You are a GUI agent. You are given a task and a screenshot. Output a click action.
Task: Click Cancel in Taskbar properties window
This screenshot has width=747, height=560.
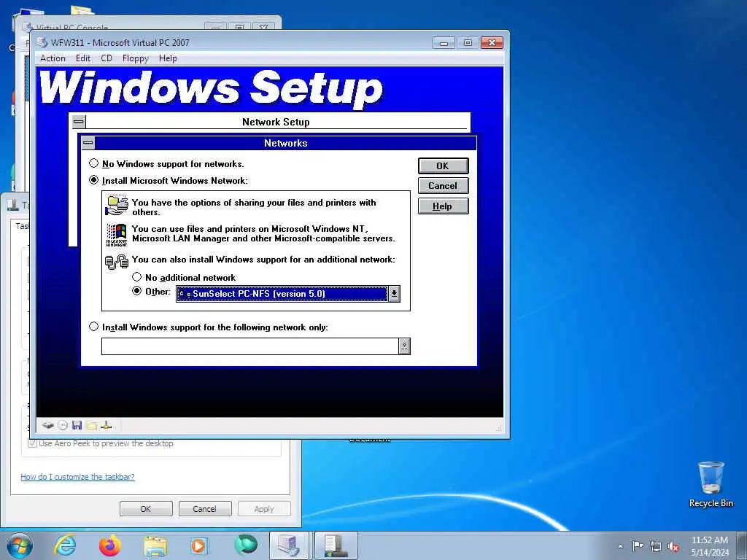click(x=205, y=508)
